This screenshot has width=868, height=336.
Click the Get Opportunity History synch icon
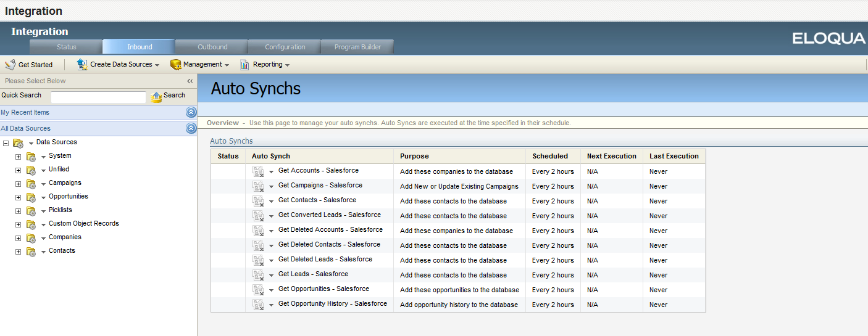click(x=259, y=305)
